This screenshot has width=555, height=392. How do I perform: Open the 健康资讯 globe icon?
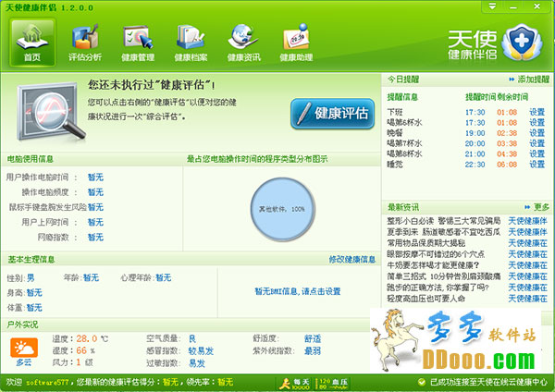tap(243, 43)
